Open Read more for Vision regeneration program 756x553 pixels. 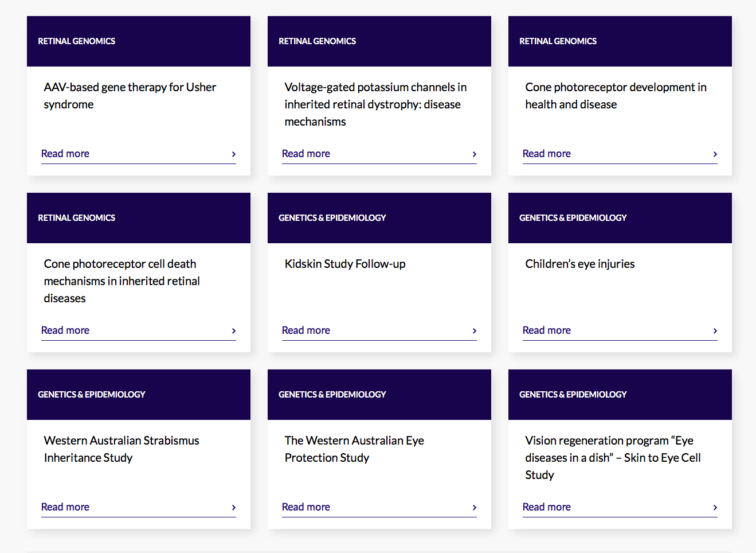tap(547, 507)
